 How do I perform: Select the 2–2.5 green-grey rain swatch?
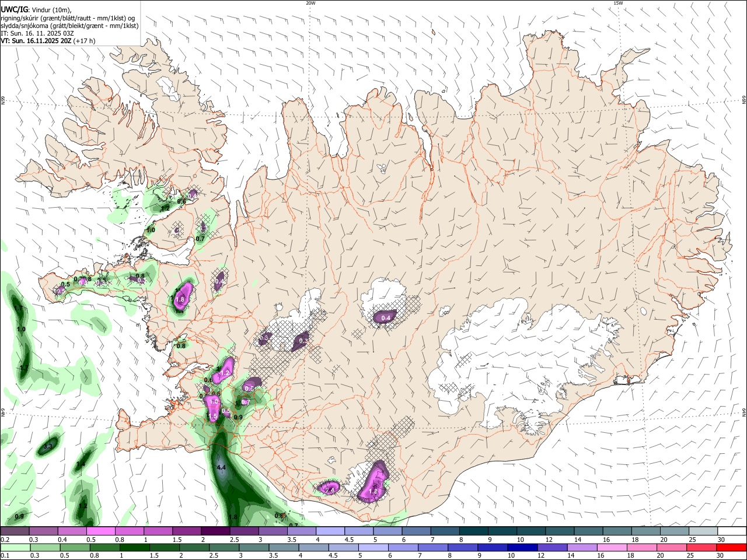(x=194, y=548)
